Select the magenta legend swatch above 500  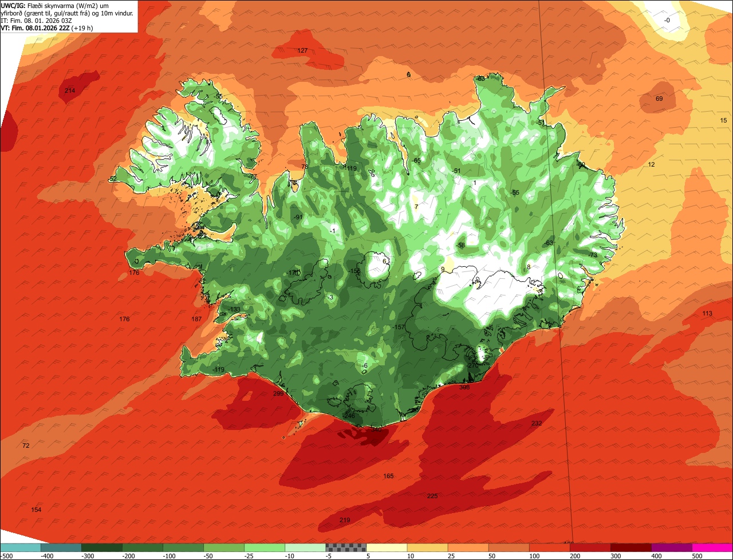coord(712,547)
